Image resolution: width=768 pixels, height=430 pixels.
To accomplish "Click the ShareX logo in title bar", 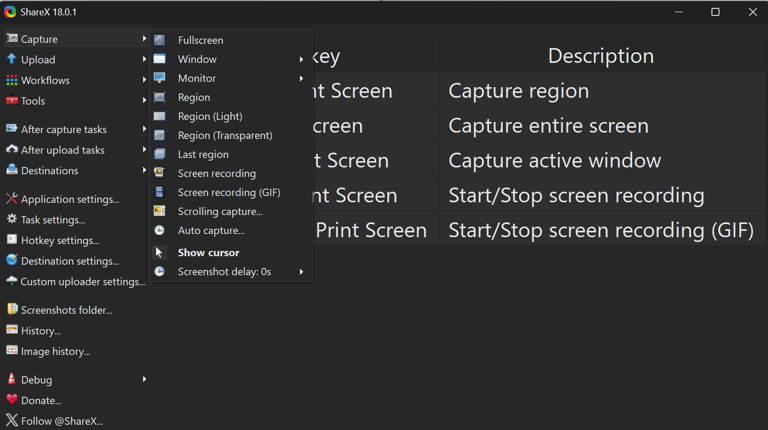I will point(10,12).
